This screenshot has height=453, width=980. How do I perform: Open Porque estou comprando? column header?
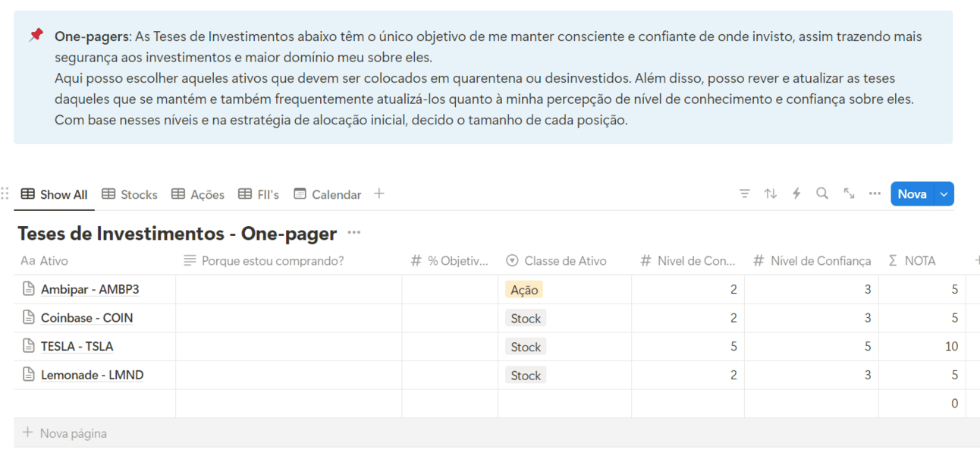point(288,260)
